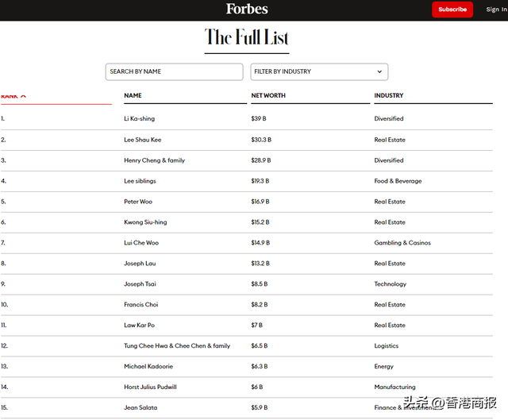The height and width of the screenshot is (420, 508).
Task: Sort by the Net Worth column header
Action: pos(268,95)
